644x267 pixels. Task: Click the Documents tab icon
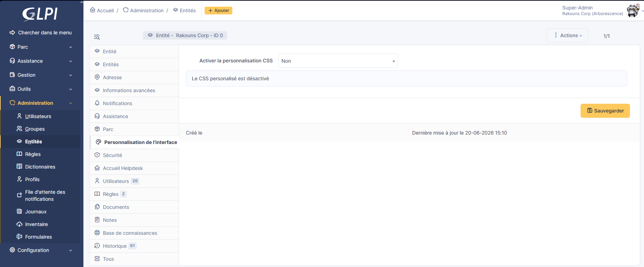tap(97, 207)
